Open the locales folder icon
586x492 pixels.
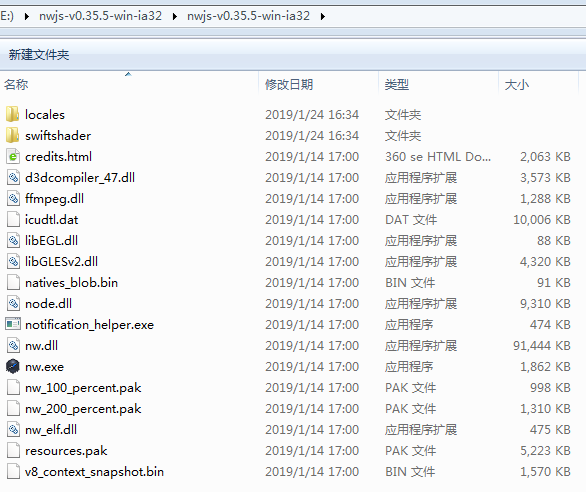click(13, 114)
